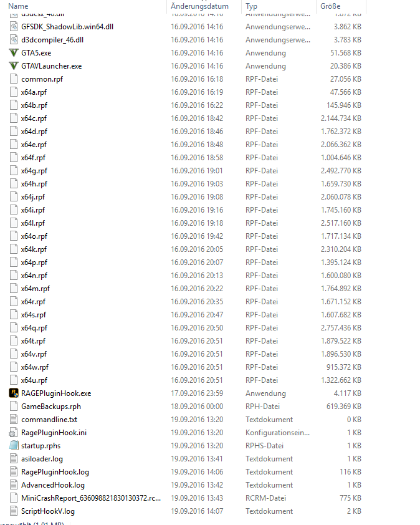Select the file name x64u.rpf
Screen dimensions: 420x525
[34, 380]
